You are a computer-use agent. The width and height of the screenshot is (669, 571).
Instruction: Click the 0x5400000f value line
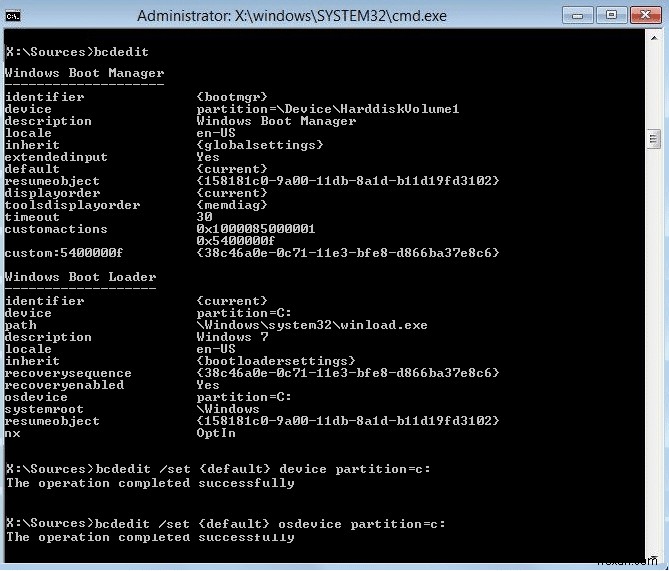236,241
